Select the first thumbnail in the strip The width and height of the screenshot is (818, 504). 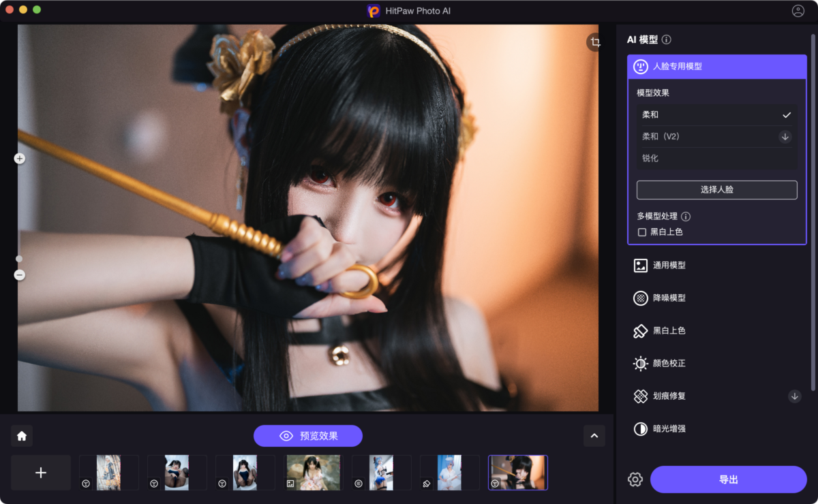(x=109, y=473)
